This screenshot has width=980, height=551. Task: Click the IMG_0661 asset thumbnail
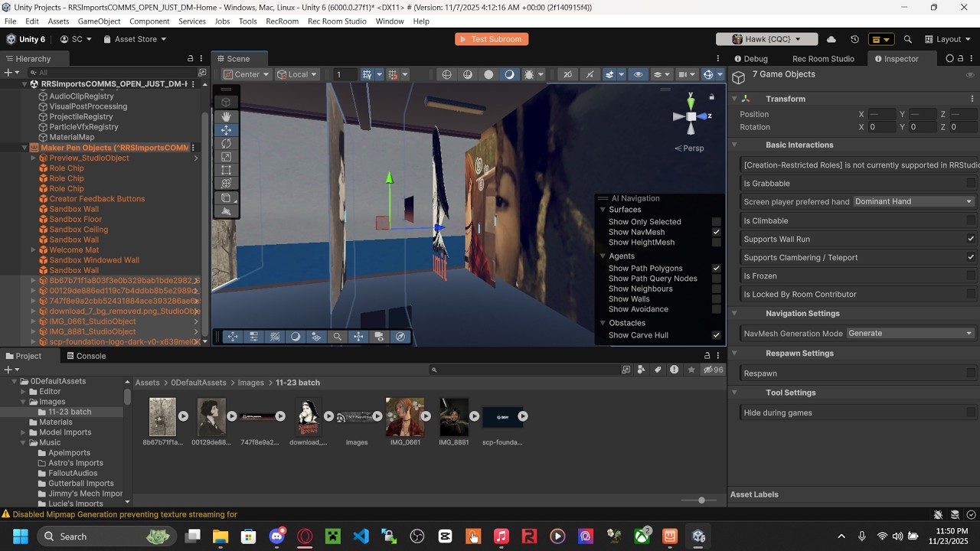[x=405, y=417]
